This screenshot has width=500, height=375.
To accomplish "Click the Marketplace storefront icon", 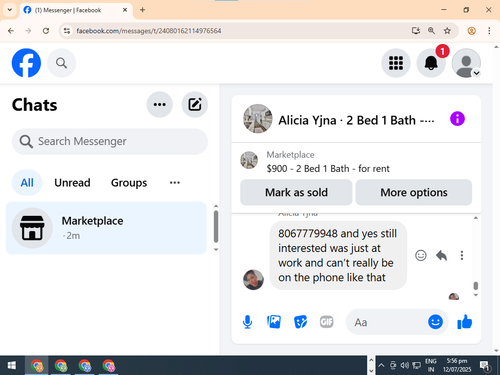I will coord(32,228).
